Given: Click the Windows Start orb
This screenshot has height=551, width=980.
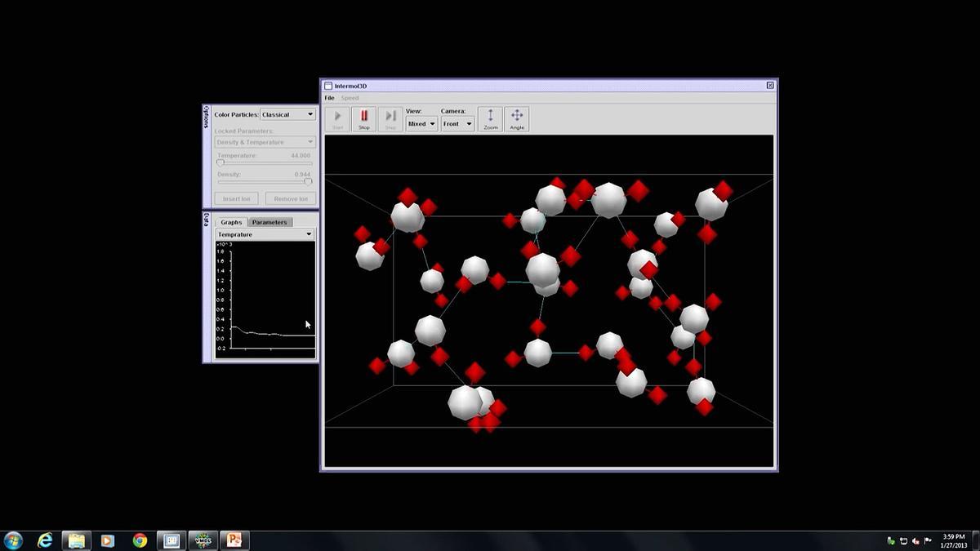Looking at the screenshot, I should click(x=13, y=540).
